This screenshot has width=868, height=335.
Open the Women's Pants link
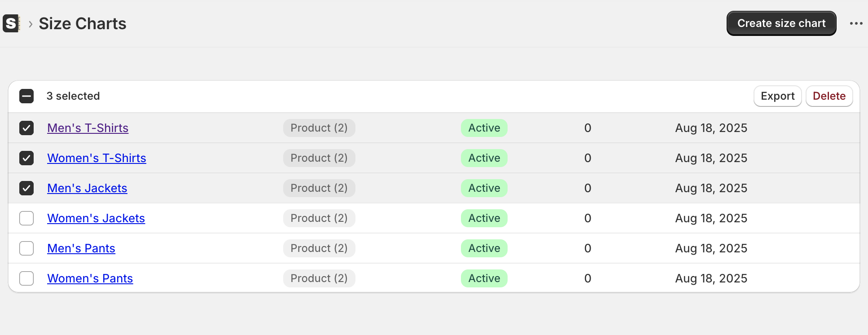click(90, 278)
